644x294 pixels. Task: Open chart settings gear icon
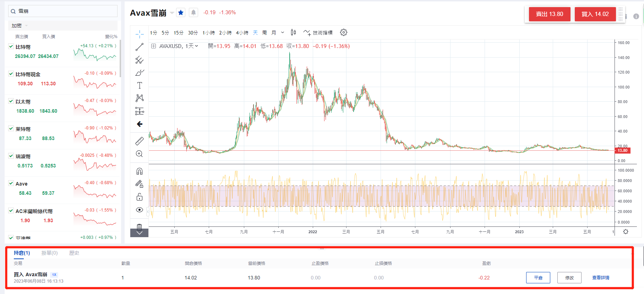pos(343,33)
